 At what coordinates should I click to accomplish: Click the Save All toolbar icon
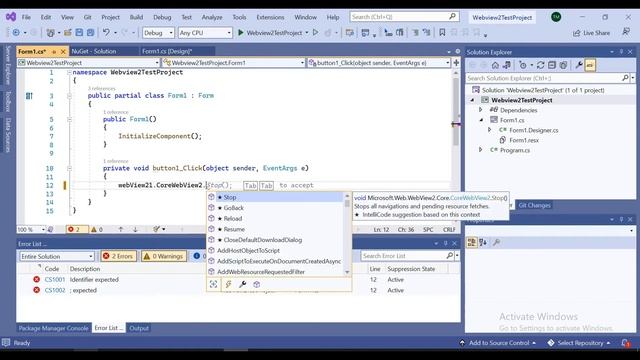pos(91,33)
